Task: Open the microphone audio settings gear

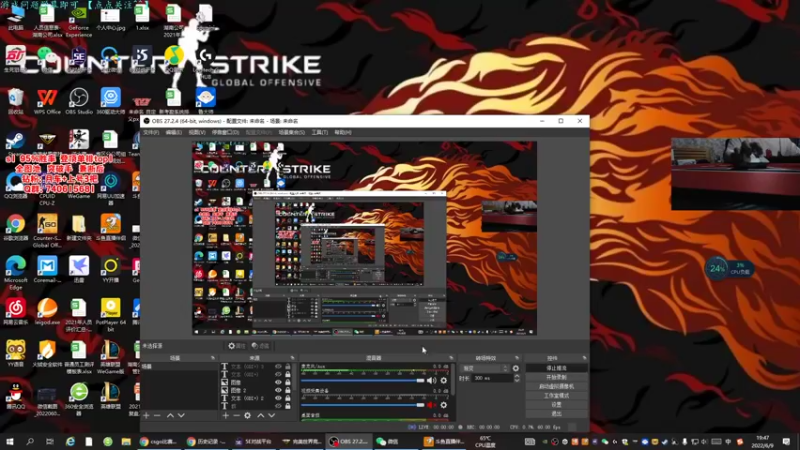Action: click(444, 380)
